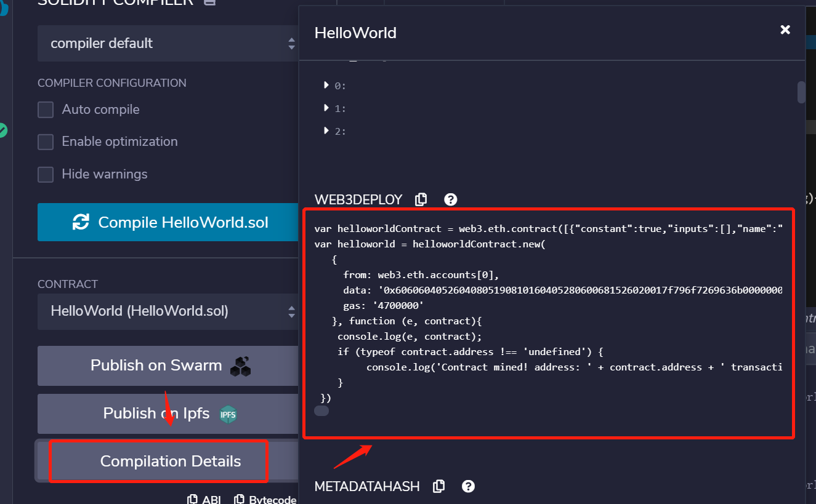Click the horizontal scrollbar thumb under the code
Viewport: 816px width, 504px height.
321,410
